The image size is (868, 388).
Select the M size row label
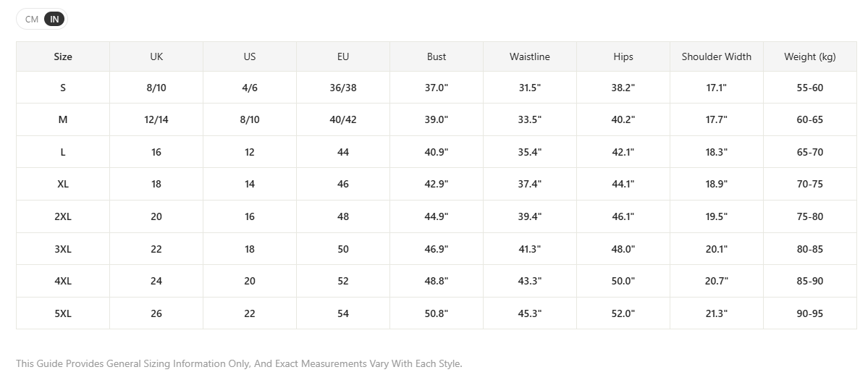[x=62, y=119]
